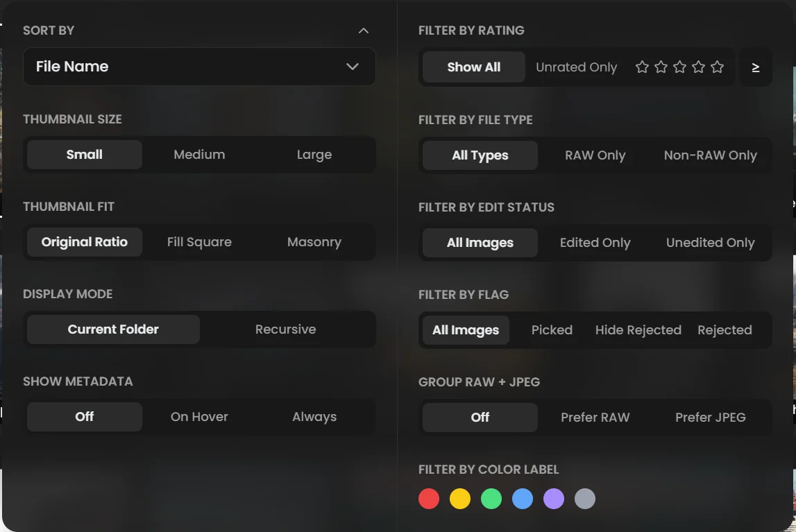Viewport: 796px width, 532px height.
Task: Filter by gray color label
Action: [x=585, y=499]
